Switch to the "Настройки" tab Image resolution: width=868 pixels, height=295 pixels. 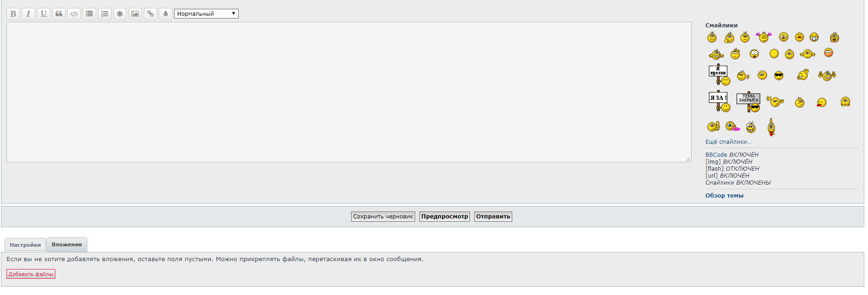click(x=25, y=245)
